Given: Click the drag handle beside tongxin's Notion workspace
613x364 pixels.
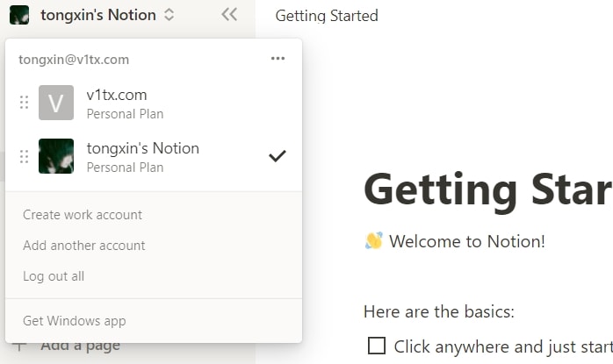Looking at the screenshot, I should (24, 156).
